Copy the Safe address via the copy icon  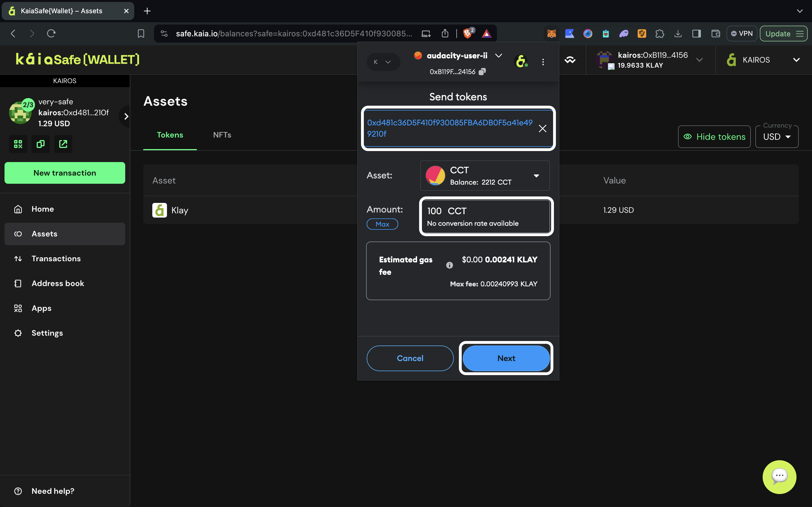(x=41, y=144)
